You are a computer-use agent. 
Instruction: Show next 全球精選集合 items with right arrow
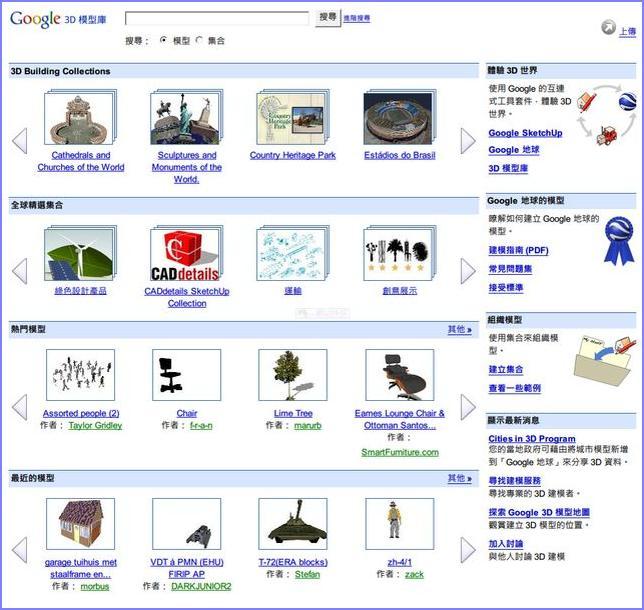click(x=468, y=271)
